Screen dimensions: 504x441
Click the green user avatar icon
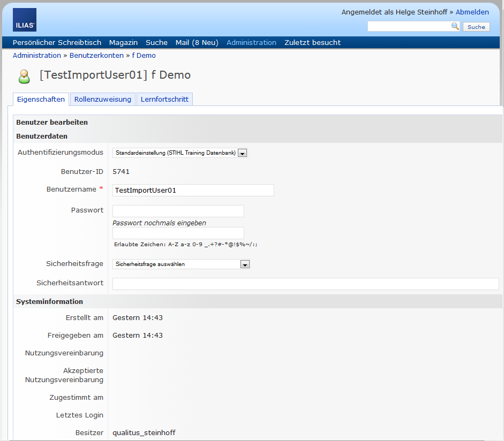point(24,77)
